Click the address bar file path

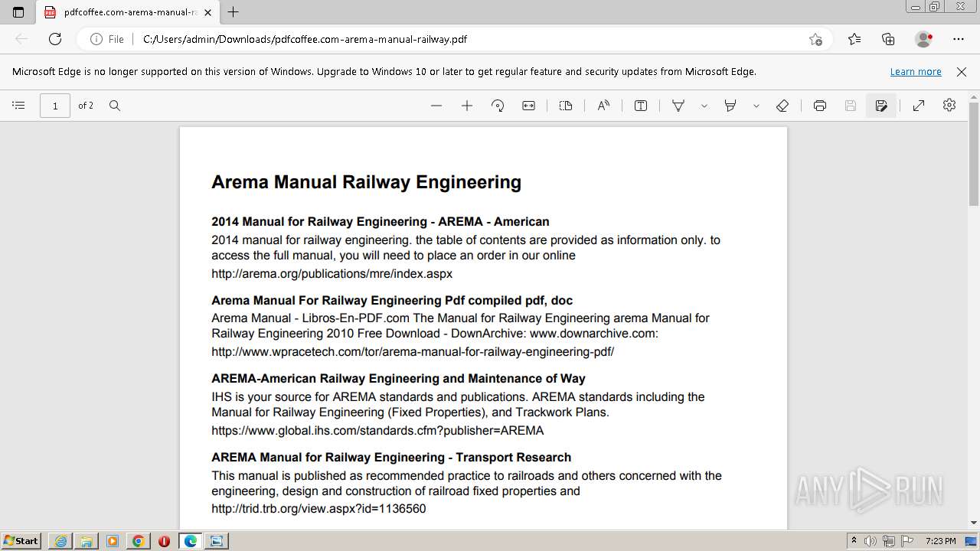pyautogui.click(x=305, y=39)
